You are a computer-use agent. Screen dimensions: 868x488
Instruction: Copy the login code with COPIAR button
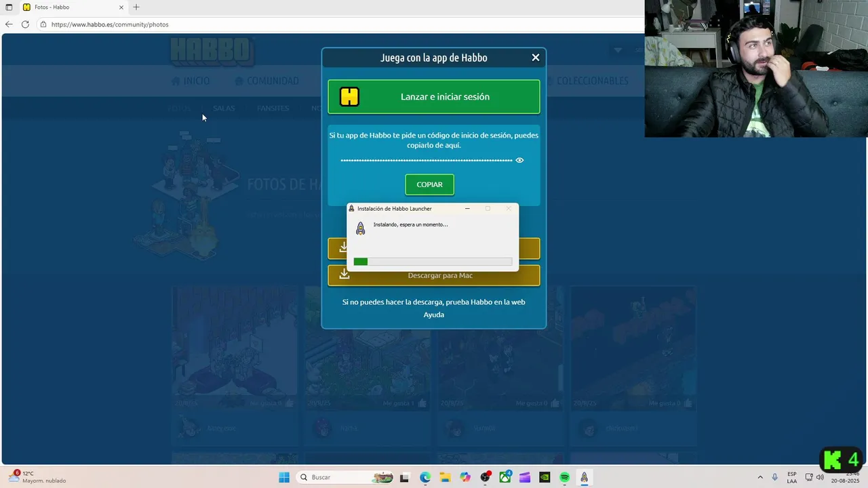tap(429, 184)
